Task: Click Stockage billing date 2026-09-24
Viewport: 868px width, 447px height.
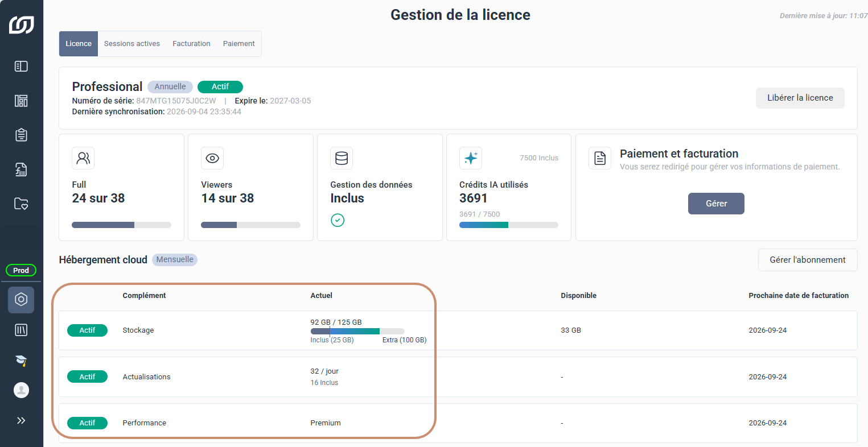Action: [768, 330]
